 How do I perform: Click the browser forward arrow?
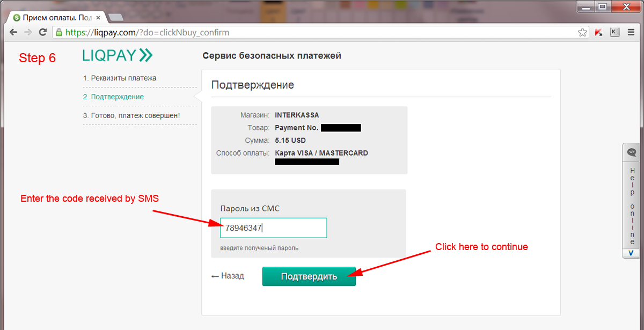28,32
